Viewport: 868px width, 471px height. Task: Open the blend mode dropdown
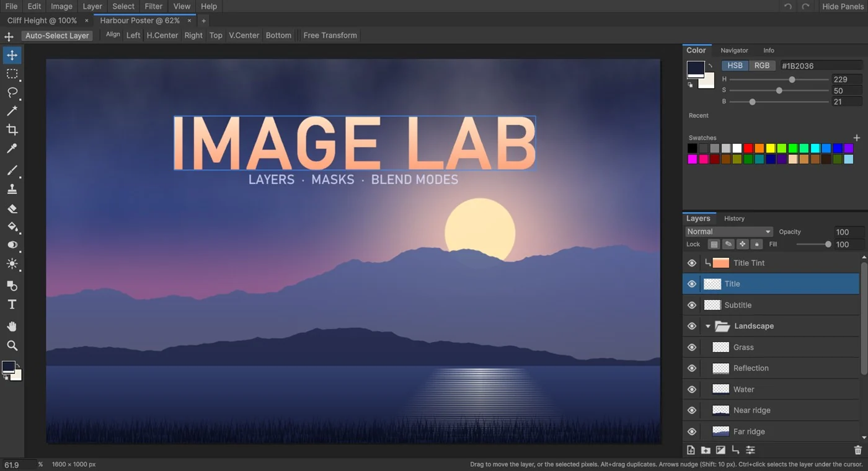[729, 232]
